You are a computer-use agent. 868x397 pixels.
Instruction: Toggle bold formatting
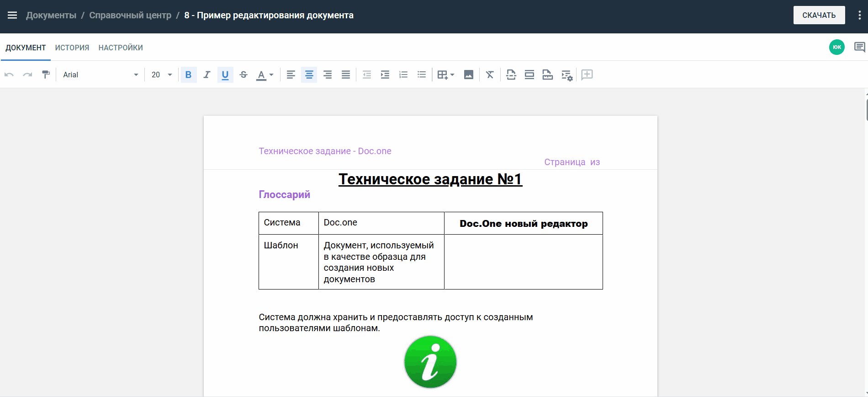tap(188, 75)
